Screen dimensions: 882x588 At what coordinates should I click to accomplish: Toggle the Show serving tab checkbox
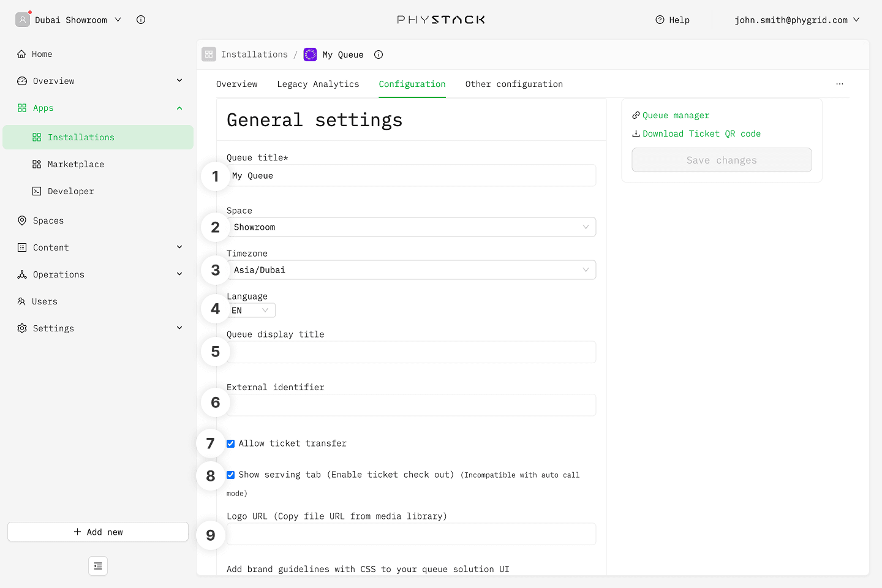tap(231, 475)
